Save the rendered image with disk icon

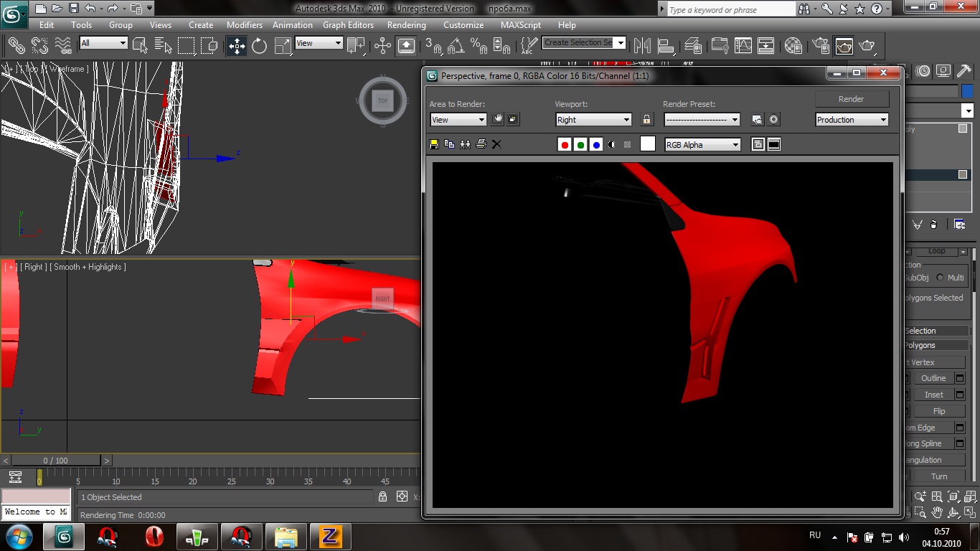[x=434, y=144]
